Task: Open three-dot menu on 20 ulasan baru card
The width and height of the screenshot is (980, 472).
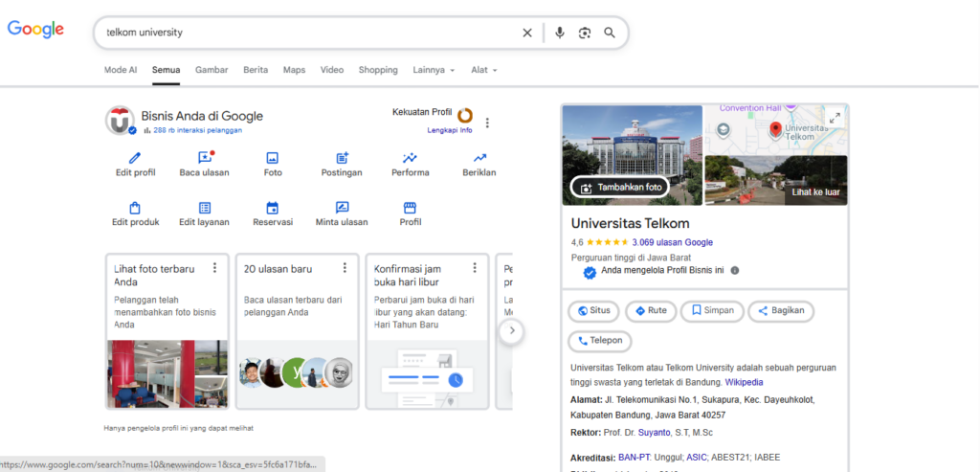Action: [345, 267]
